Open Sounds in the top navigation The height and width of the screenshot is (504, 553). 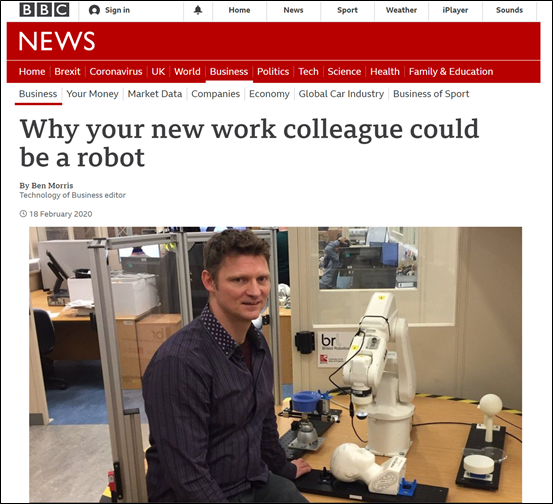coord(509,10)
